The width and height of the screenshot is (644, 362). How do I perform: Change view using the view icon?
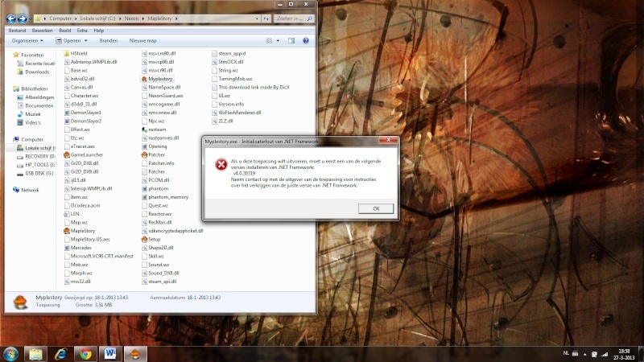tap(269, 41)
